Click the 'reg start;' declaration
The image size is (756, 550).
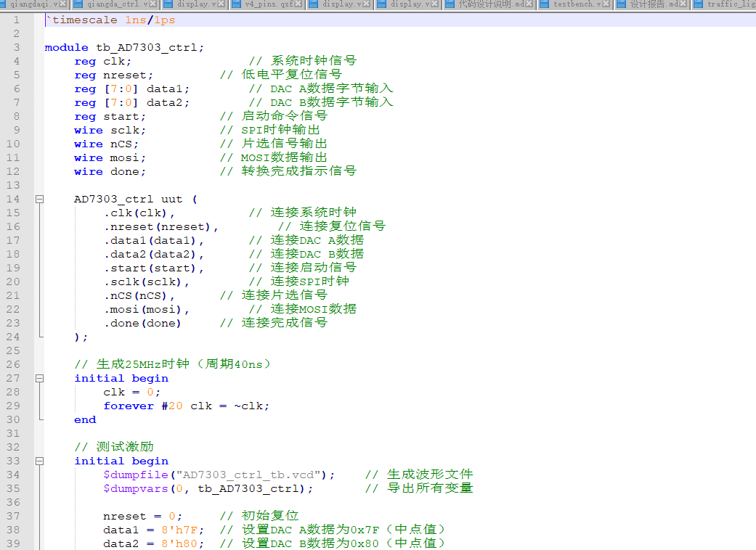[110, 117]
